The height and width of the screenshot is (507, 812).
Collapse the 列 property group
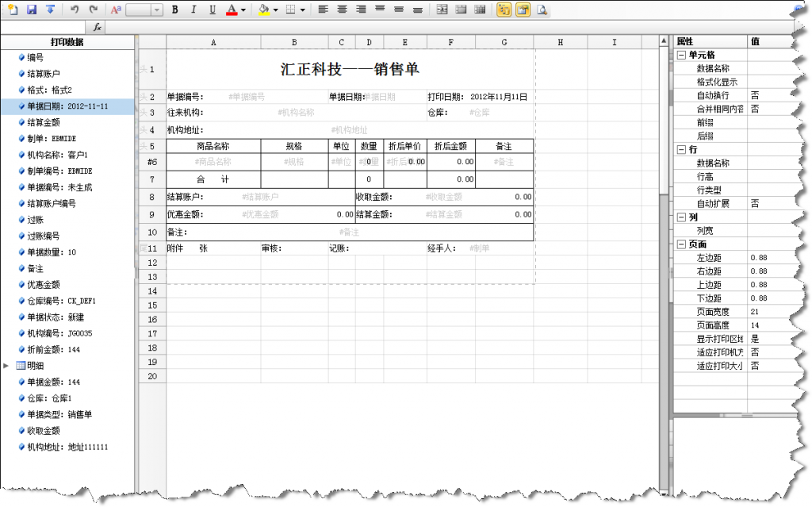(681, 217)
